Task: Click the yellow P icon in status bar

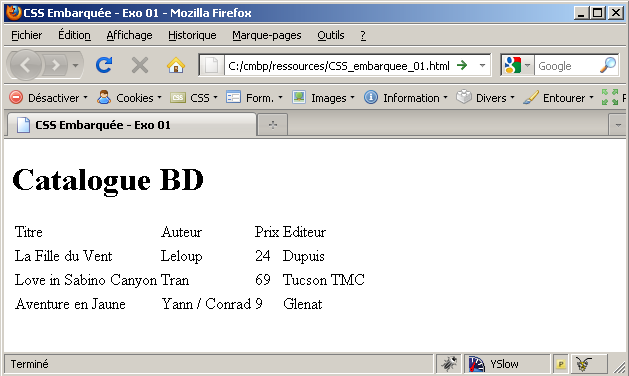Action: pyautogui.click(x=561, y=364)
